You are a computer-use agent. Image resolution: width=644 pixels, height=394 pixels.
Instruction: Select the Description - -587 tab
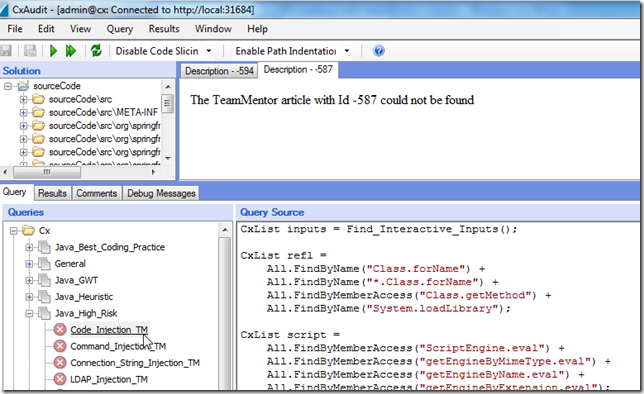point(298,69)
